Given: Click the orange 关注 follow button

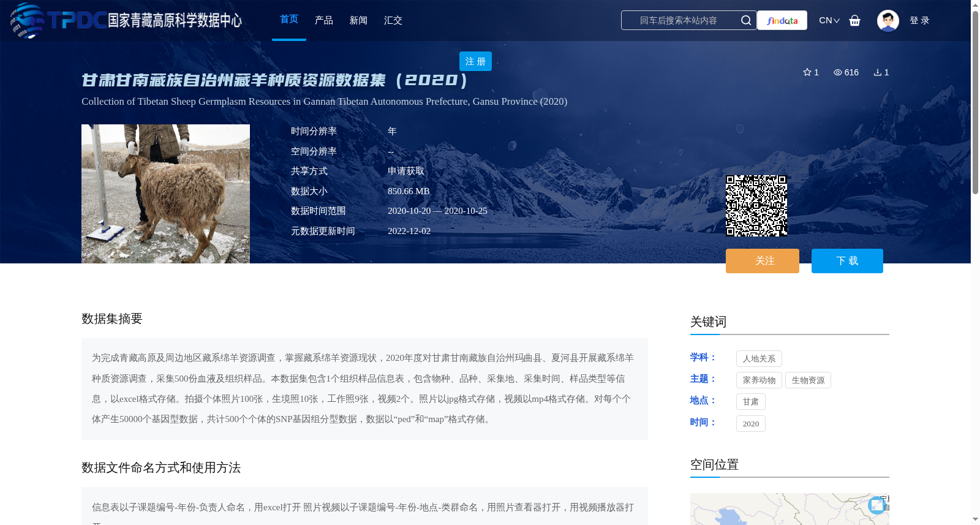Looking at the screenshot, I should point(763,261).
